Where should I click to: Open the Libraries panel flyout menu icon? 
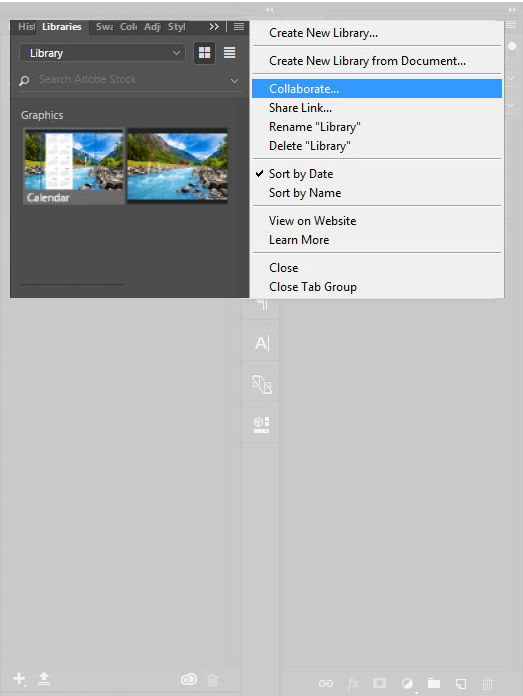click(x=239, y=27)
